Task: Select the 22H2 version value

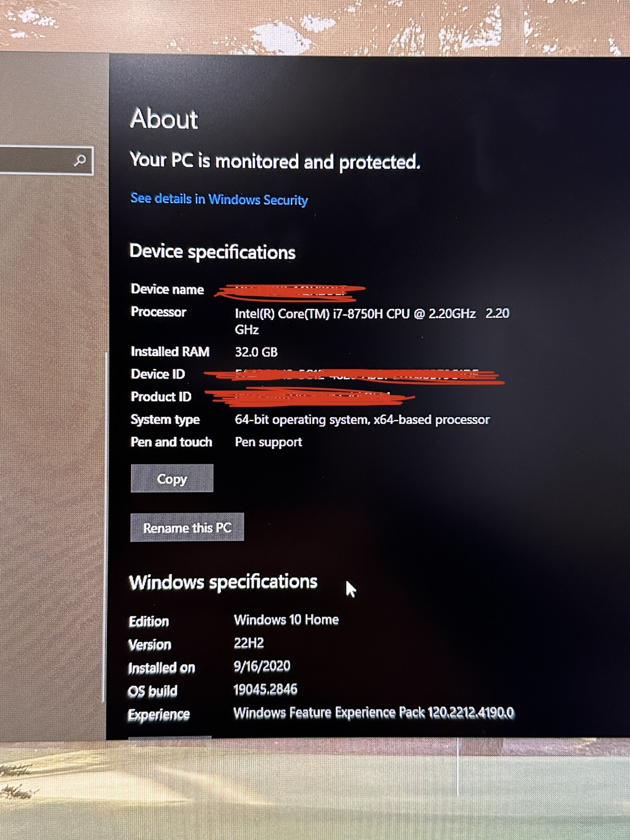Action: click(249, 643)
